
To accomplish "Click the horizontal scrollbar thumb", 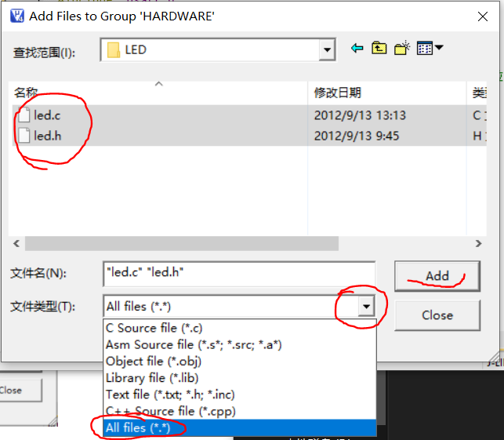I will (182, 243).
